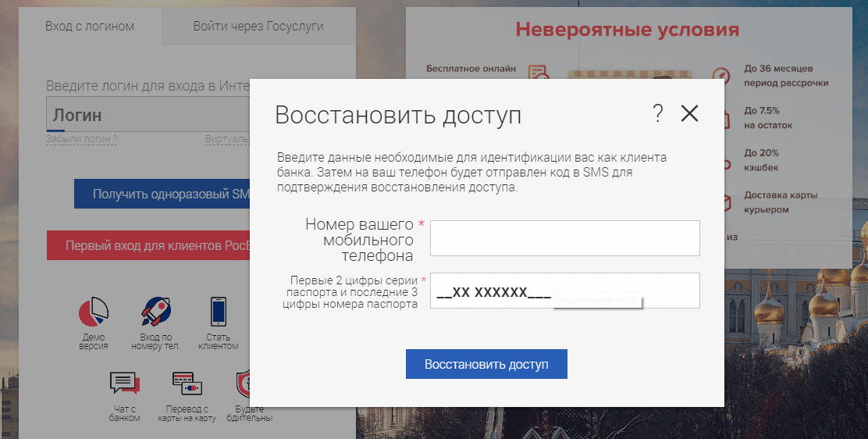Close the Восстановить доступ dialog
Image resolution: width=868 pixels, height=439 pixels.
coord(690,113)
